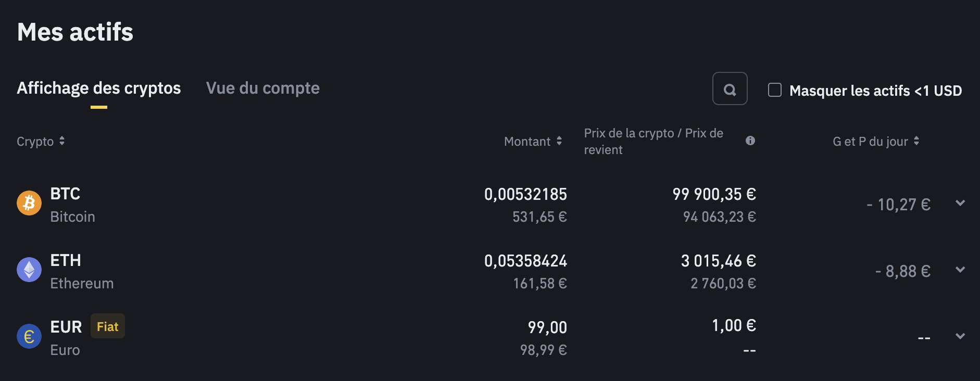Switch to Vue du compte tab

click(x=262, y=88)
